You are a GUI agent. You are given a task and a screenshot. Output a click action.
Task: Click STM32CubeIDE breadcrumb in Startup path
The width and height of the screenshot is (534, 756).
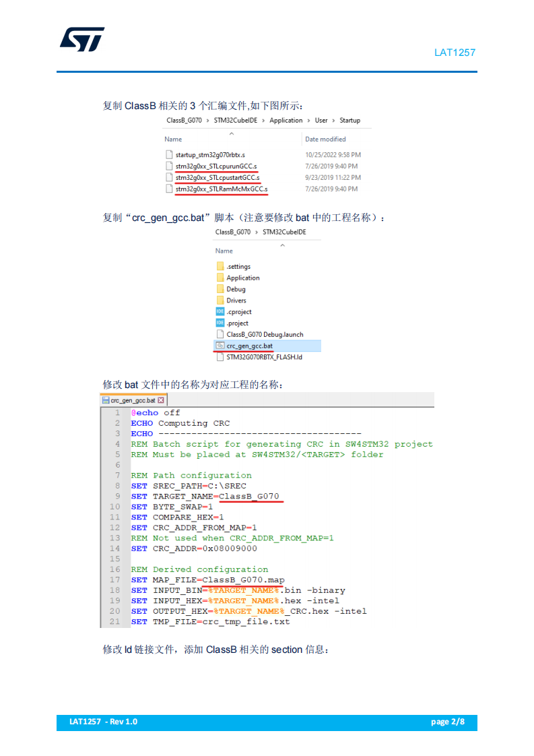236,121
